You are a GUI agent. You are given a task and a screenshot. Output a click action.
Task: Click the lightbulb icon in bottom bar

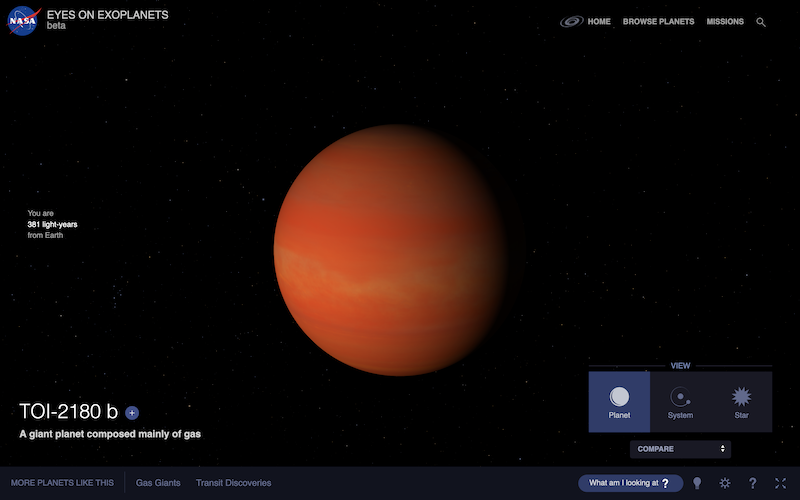click(x=697, y=483)
